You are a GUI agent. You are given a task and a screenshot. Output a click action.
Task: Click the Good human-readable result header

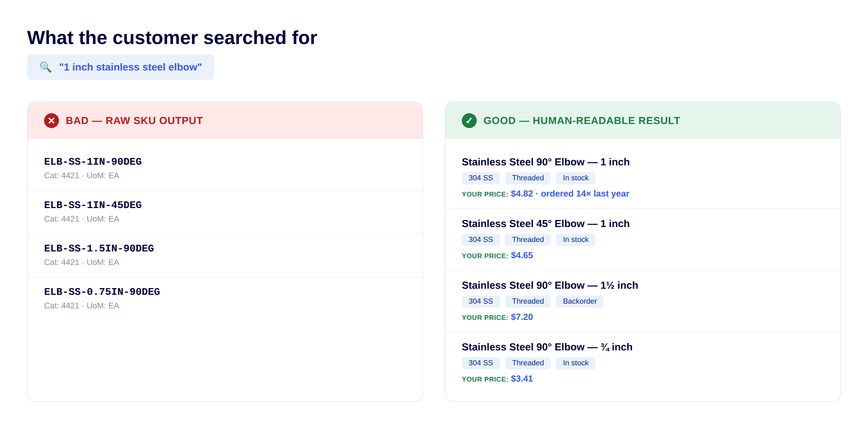581,121
